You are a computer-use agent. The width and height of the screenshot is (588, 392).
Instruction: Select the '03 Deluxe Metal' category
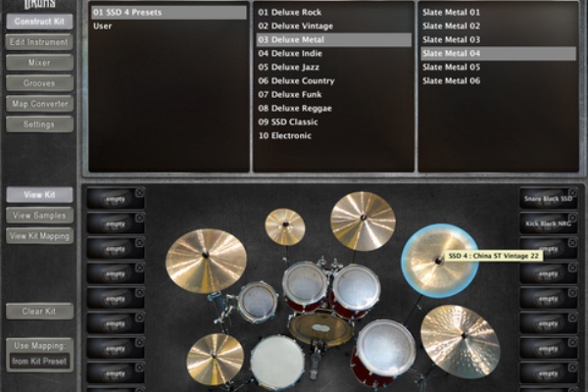tap(334, 40)
